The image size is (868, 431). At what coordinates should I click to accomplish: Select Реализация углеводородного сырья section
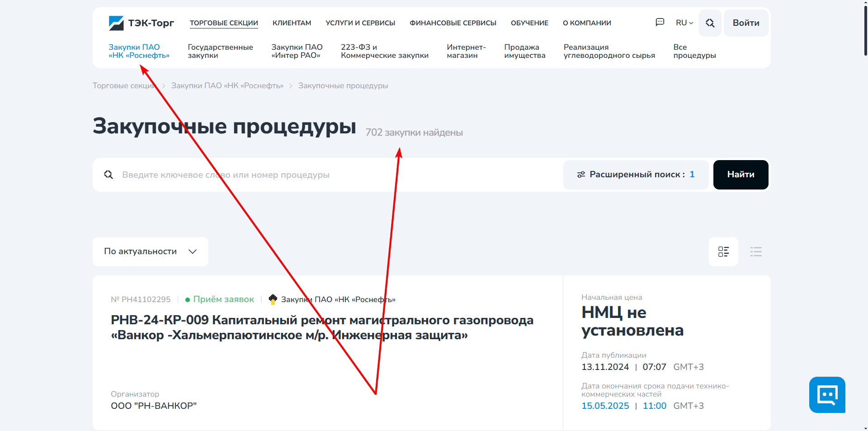click(609, 51)
